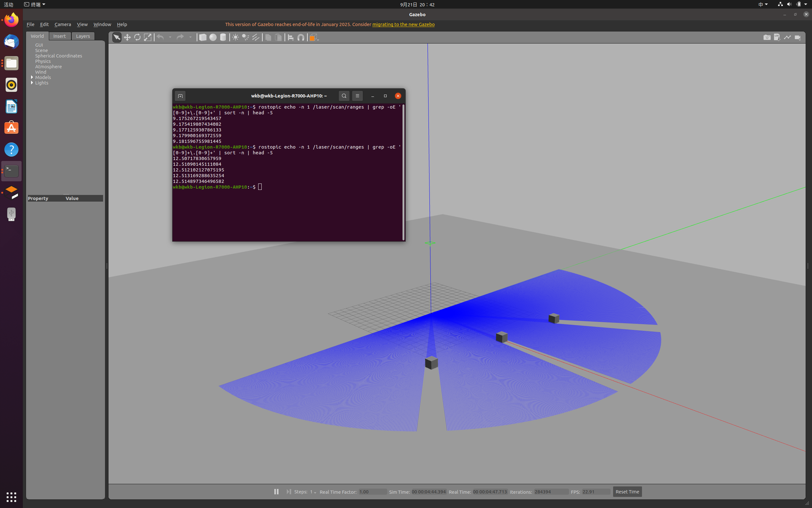The height and width of the screenshot is (508, 812).
Task: Select the translate mode tool
Action: (x=127, y=37)
